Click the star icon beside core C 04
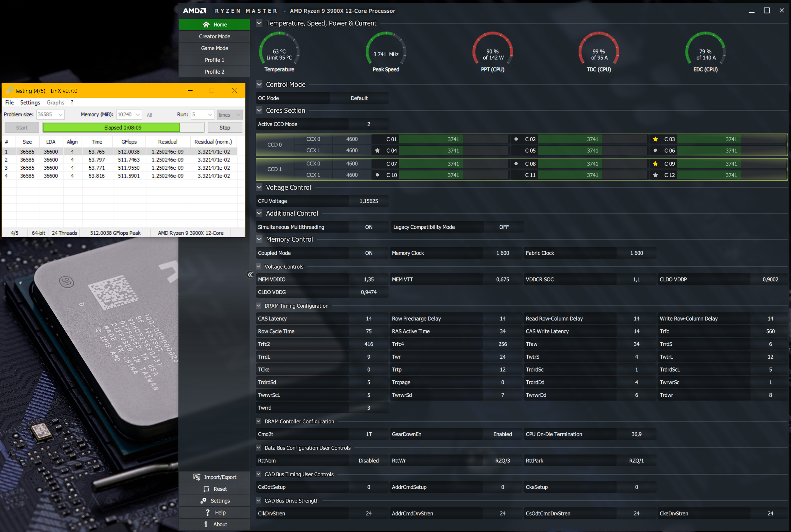This screenshot has height=532, width=791. click(377, 150)
